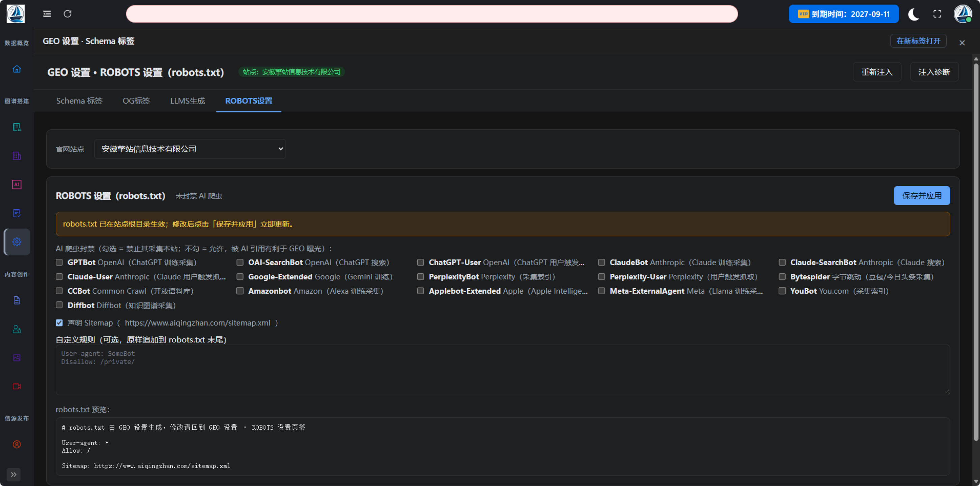Select the gear settings icon in sidebar
980x486 pixels.
(17, 242)
